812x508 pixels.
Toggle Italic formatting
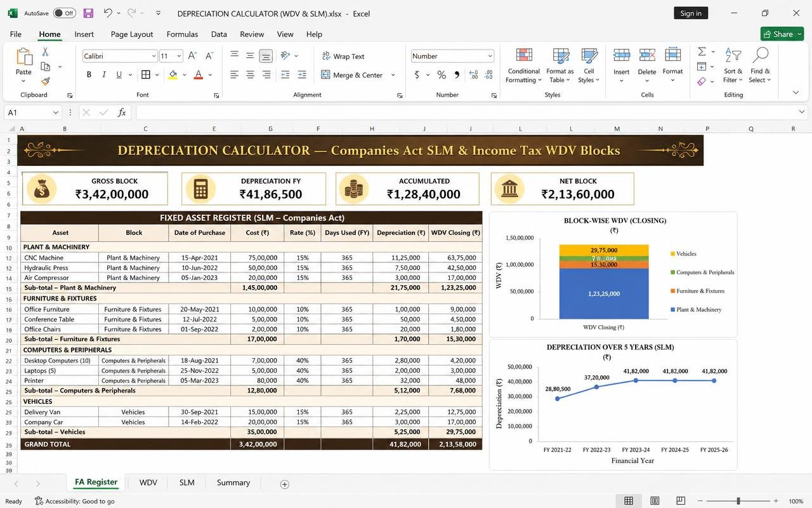click(x=104, y=74)
